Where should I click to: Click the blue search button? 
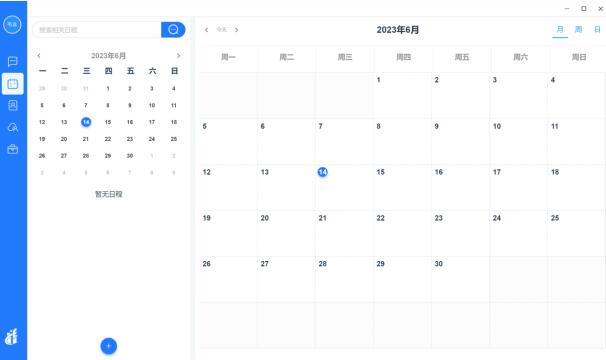173,29
